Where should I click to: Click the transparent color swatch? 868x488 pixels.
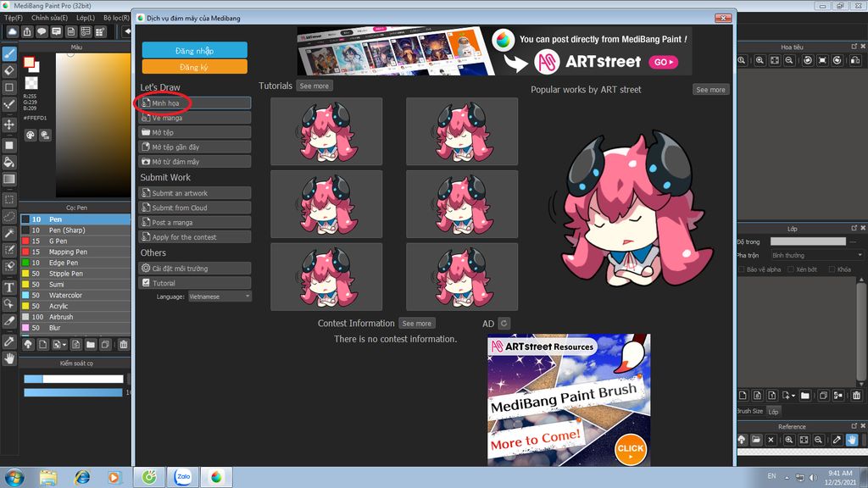tap(31, 83)
